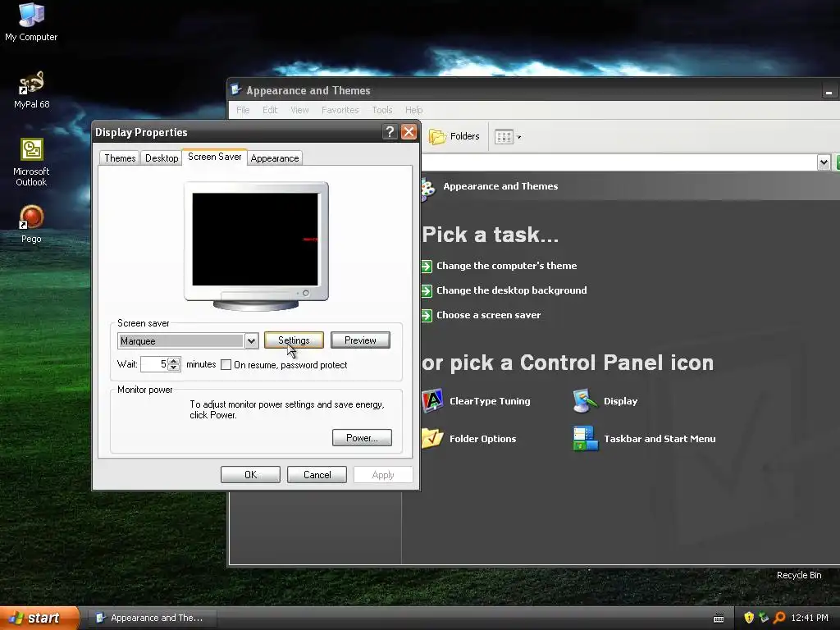Click Change the computer's theme link

tap(506, 266)
